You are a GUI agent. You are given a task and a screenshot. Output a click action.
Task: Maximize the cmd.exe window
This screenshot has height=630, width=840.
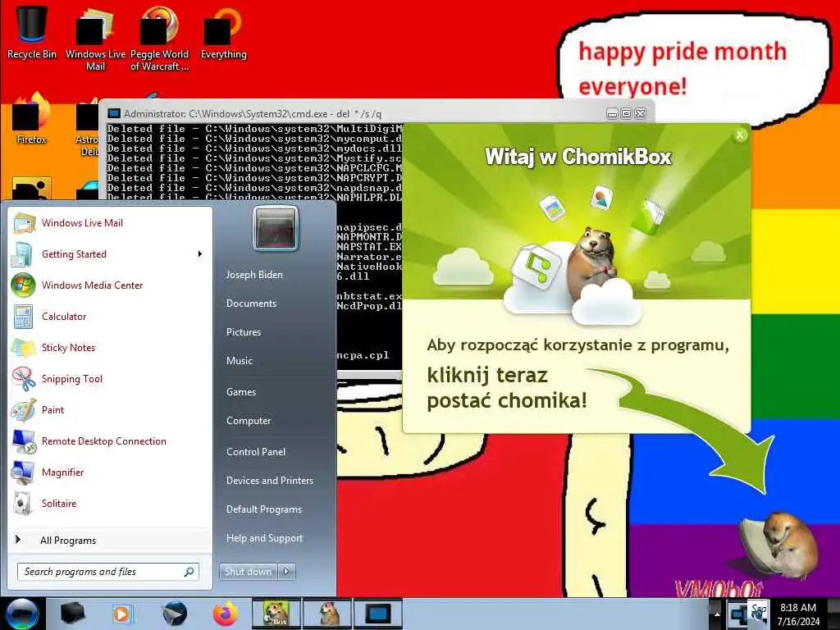pyautogui.click(x=626, y=113)
